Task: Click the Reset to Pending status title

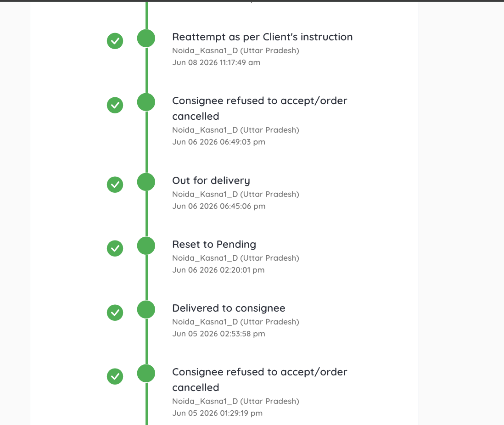Action: pos(214,244)
